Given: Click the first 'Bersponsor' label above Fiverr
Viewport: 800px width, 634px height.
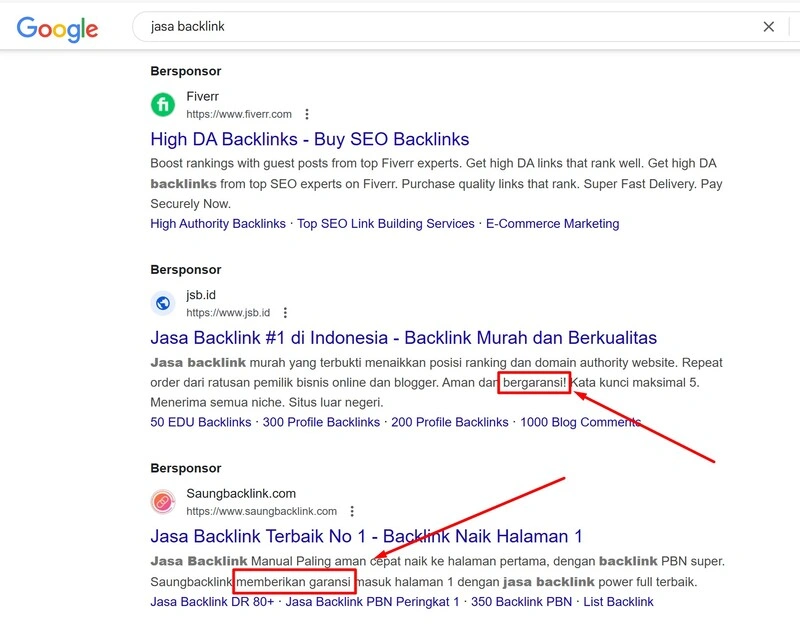Looking at the screenshot, I should tap(186, 71).
